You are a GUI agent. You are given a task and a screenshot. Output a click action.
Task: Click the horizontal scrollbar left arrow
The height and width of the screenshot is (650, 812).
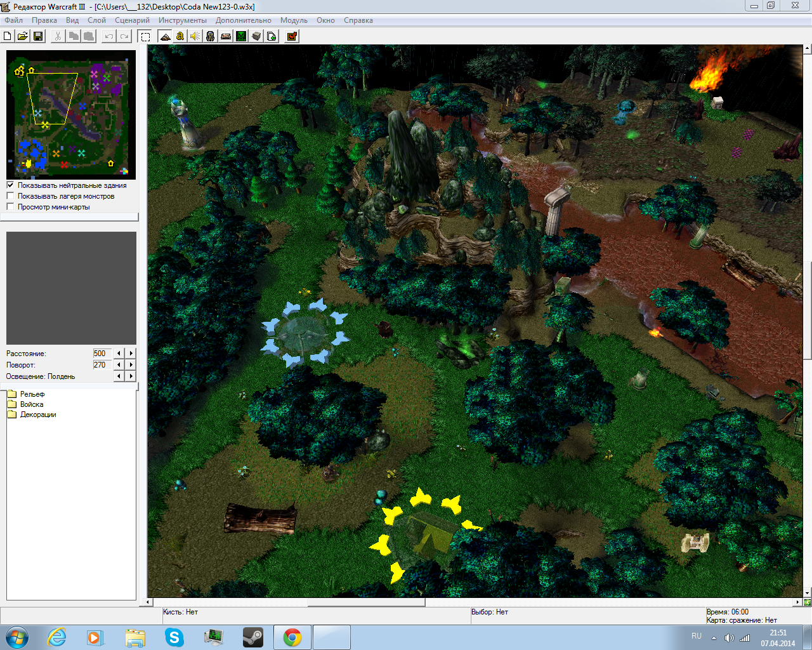point(149,602)
